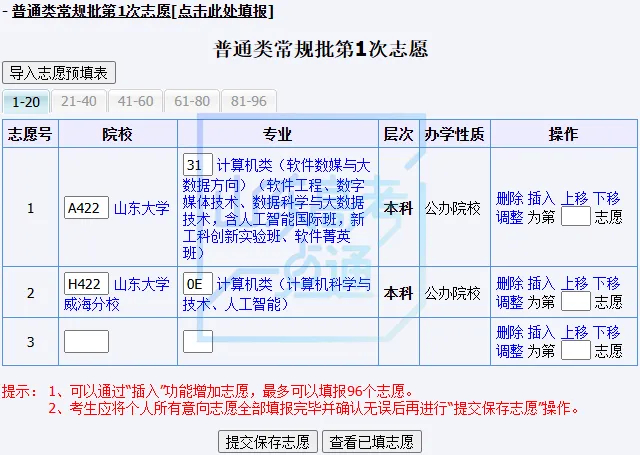Click 上移 in the H422 威海分校 row
This screenshot has width=640, height=455.
coord(574,283)
